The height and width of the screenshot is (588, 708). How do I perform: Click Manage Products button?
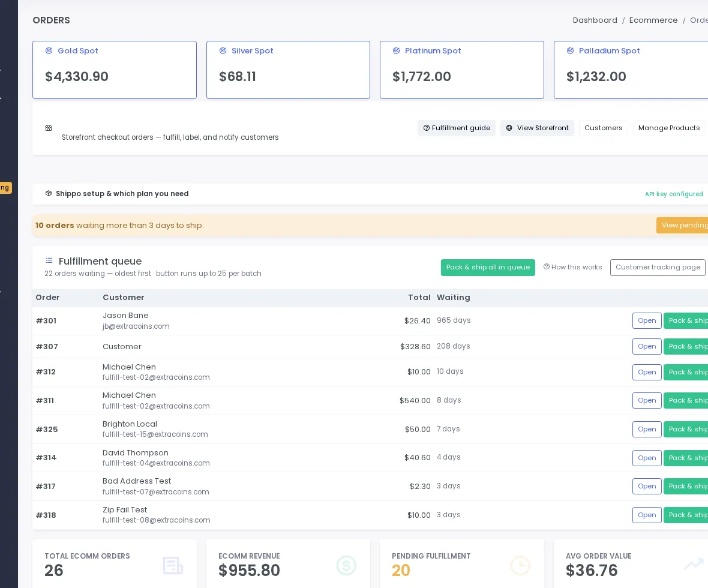click(x=669, y=128)
